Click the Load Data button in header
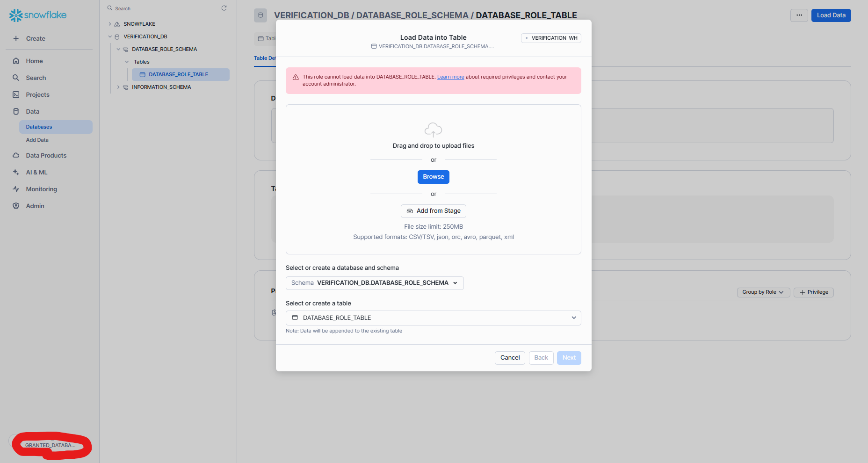868x463 pixels. tap(831, 15)
